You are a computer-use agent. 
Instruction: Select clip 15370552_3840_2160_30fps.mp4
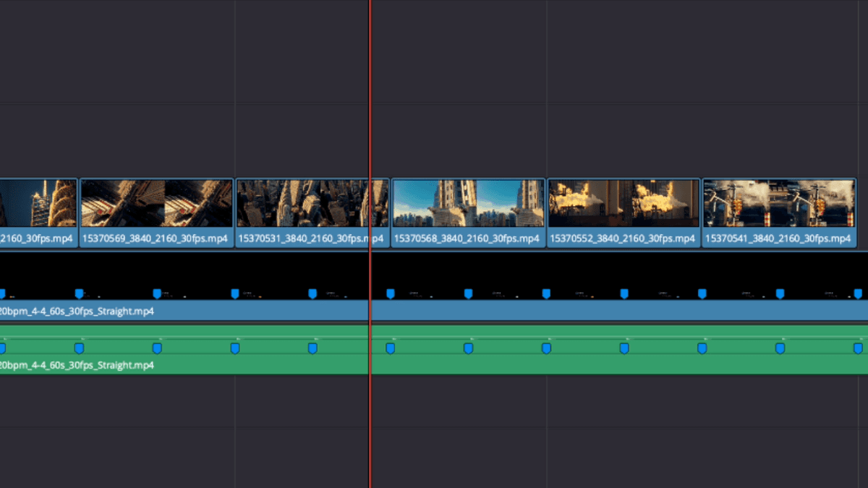624,210
